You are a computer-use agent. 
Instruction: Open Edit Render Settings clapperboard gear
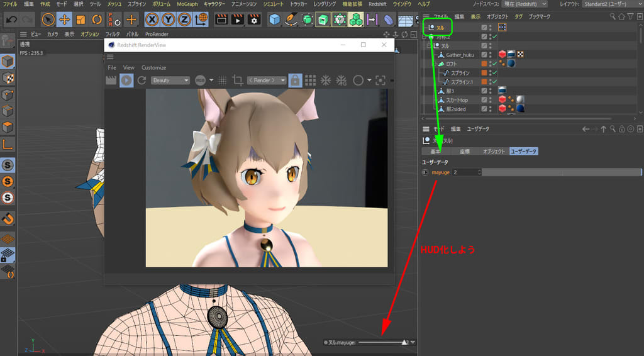pos(254,19)
